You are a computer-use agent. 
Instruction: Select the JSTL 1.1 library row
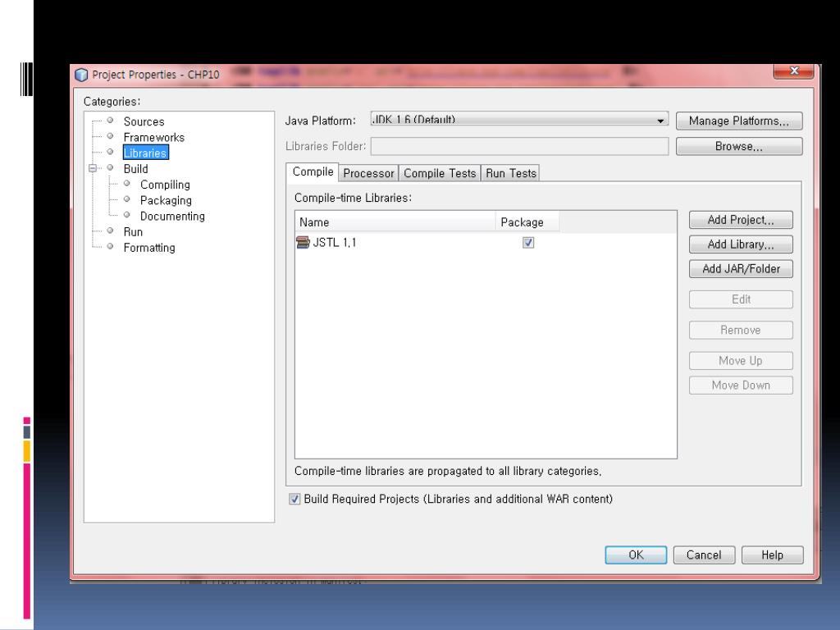point(486,243)
